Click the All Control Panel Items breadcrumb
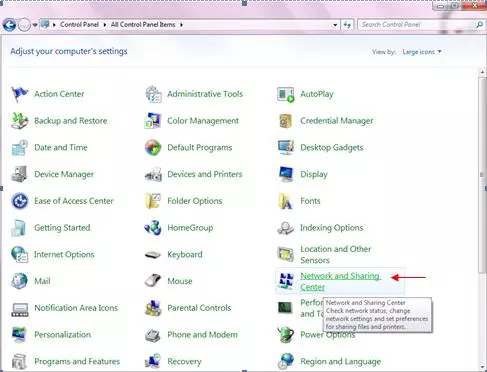Screen dimensions: 487x372 [143, 25]
